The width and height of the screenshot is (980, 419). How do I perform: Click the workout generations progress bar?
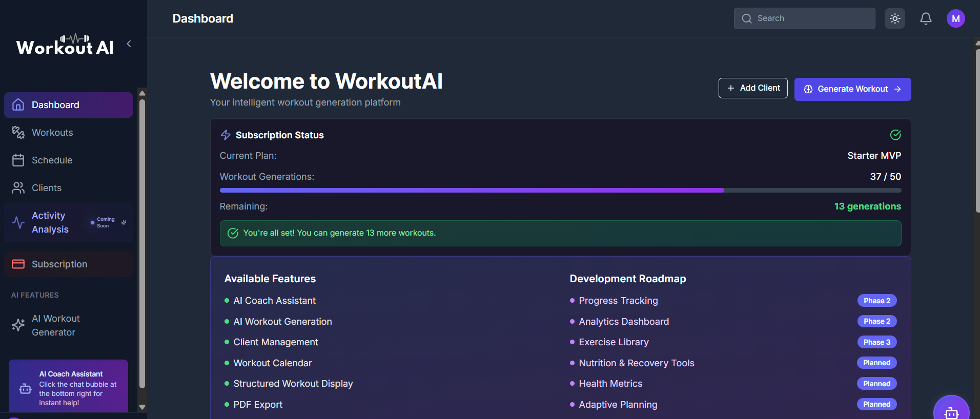coord(560,191)
